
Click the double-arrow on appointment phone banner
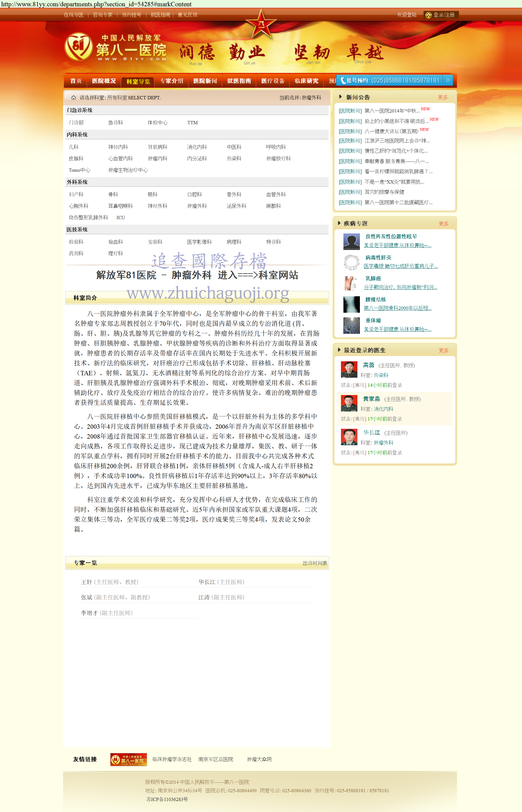(447, 80)
